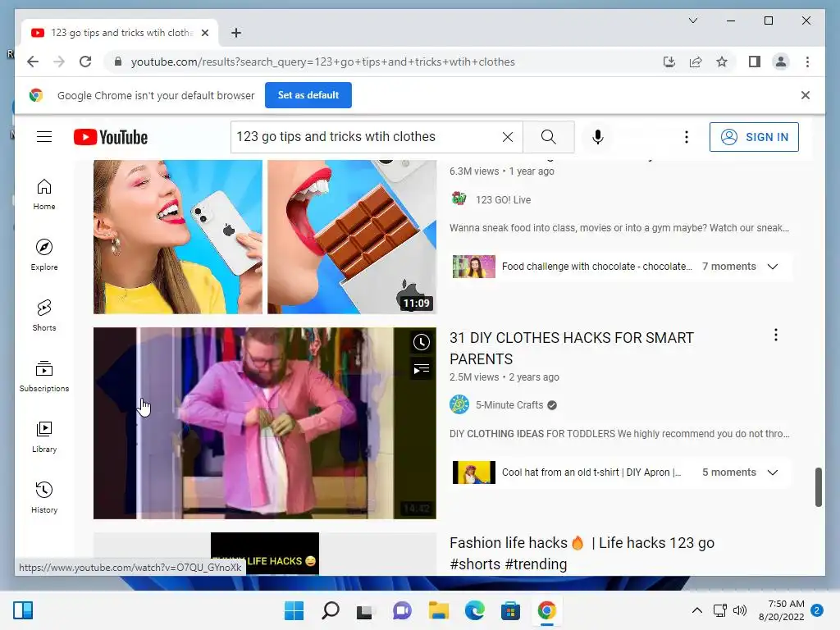Viewport: 840px width, 630px height.
Task: Toggle the Chrome side panel
Action: (x=755, y=62)
